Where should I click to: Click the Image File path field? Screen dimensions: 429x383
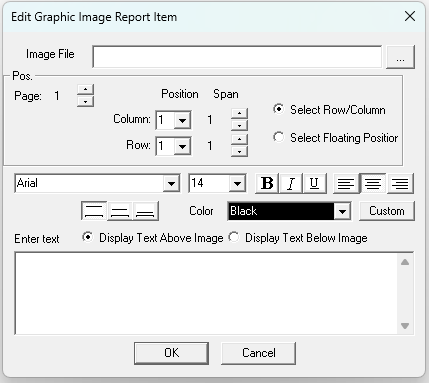tap(237, 57)
